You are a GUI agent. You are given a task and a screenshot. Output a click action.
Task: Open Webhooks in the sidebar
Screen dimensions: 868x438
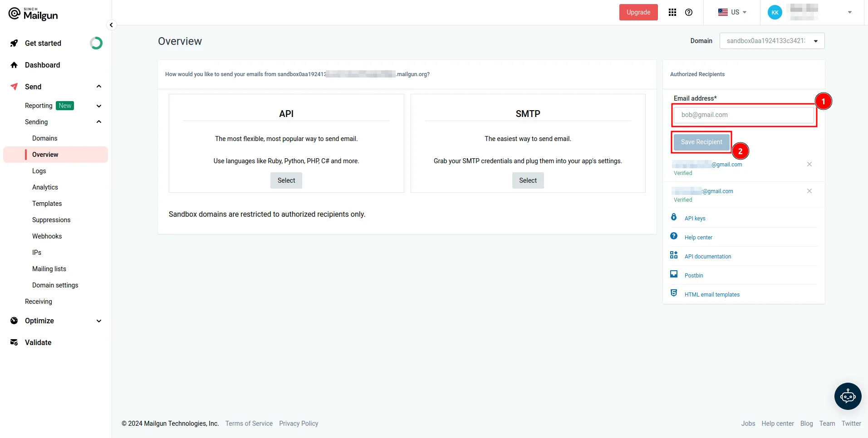[x=47, y=236]
